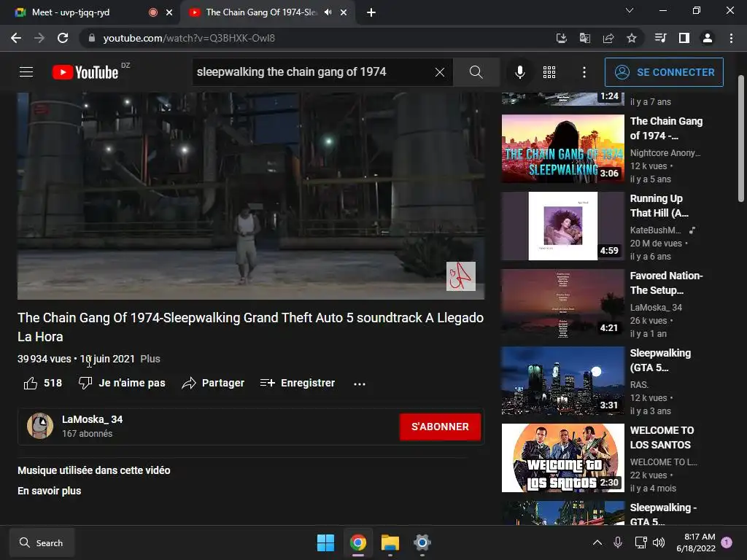Image resolution: width=747 pixels, height=560 pixels.
Task: Bookmark this page with star
Action: pos(632,38)
